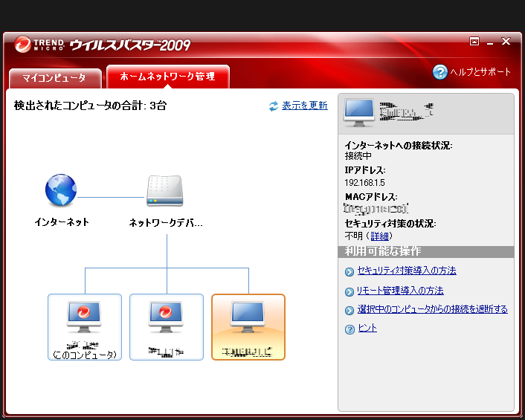525x420 pixels.
Task: Click the 表示を更新 refresh link
Action: pyautogui.click(x=305, y=106)
